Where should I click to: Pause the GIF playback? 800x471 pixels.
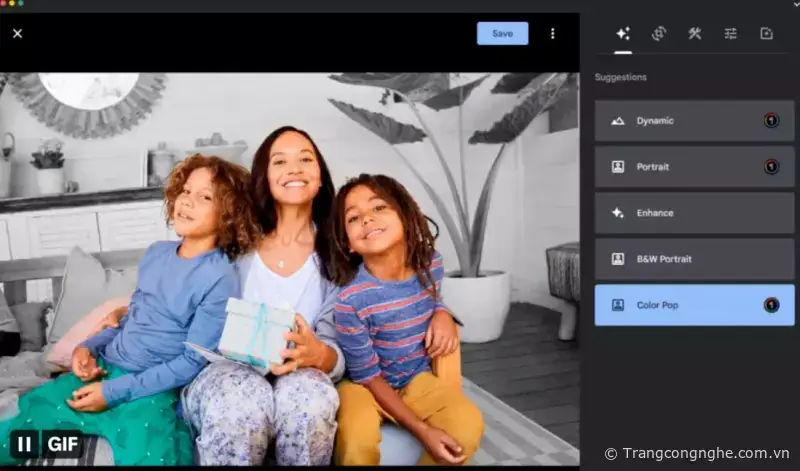(x=24, y=443)
